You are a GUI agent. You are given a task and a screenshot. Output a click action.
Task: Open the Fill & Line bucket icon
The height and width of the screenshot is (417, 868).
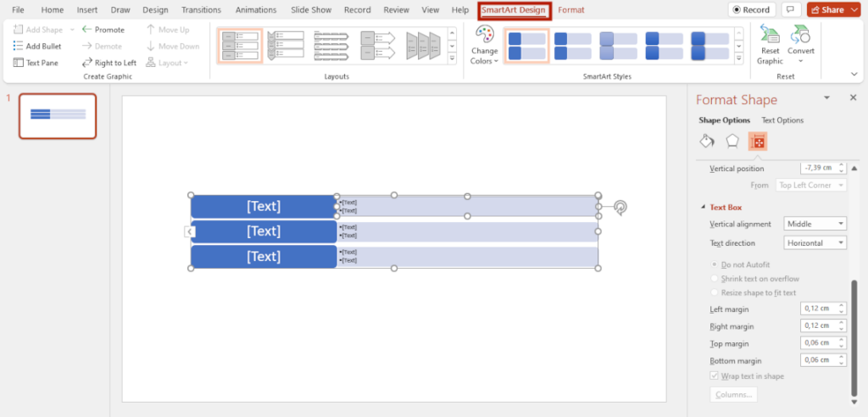point(707,142)
